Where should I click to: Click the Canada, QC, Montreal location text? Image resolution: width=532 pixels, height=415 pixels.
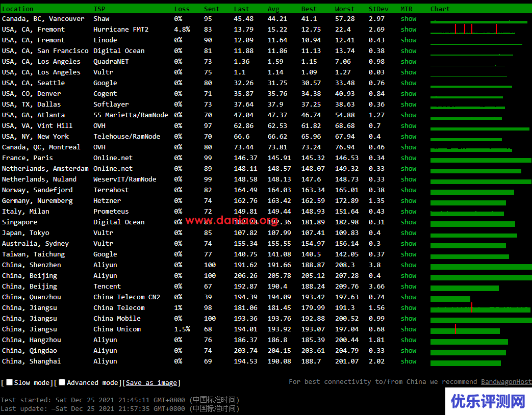pos(41,147)
